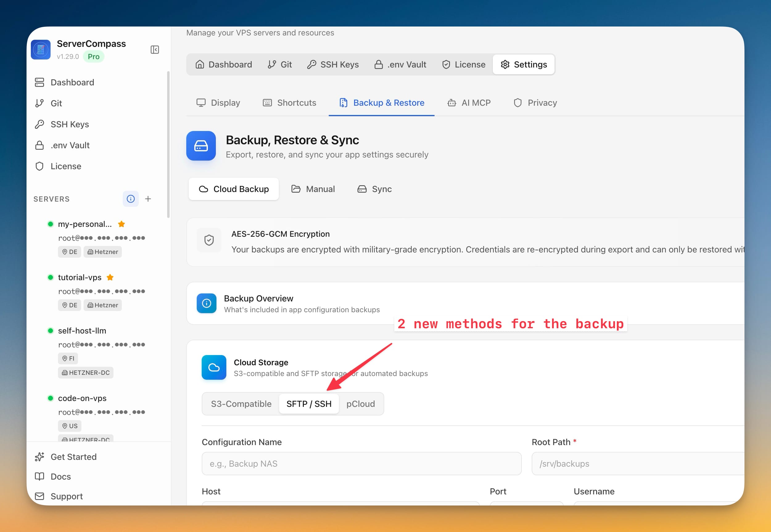Choose pCloud storage type
Image resolution: width=771 pixels, height=532 pixels.
point(361,404)
